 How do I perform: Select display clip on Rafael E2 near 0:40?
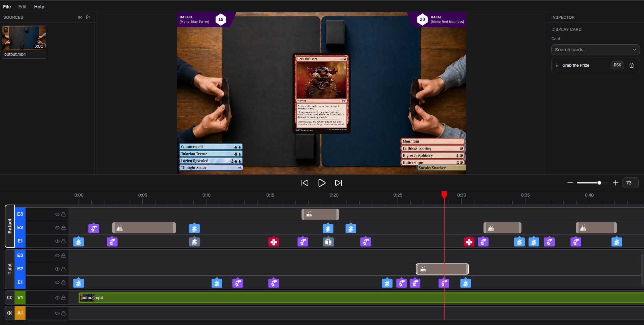coord(596,228)
